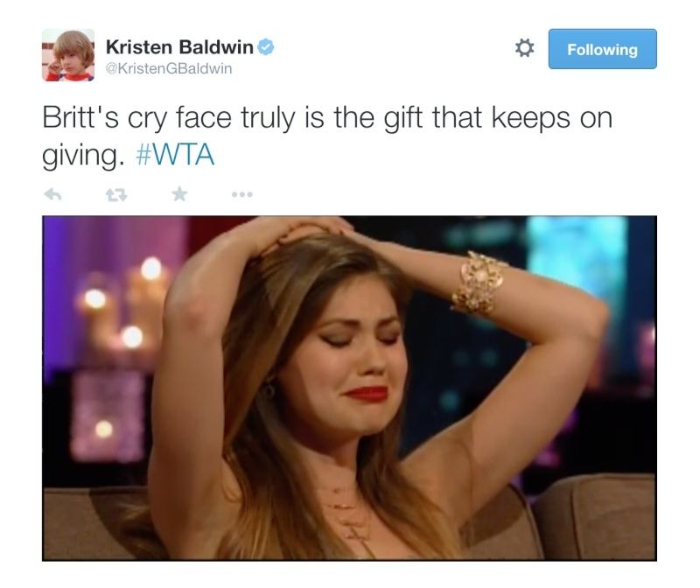
Task: Favorite the tweet with the star icon
Action: pos(179,193)
